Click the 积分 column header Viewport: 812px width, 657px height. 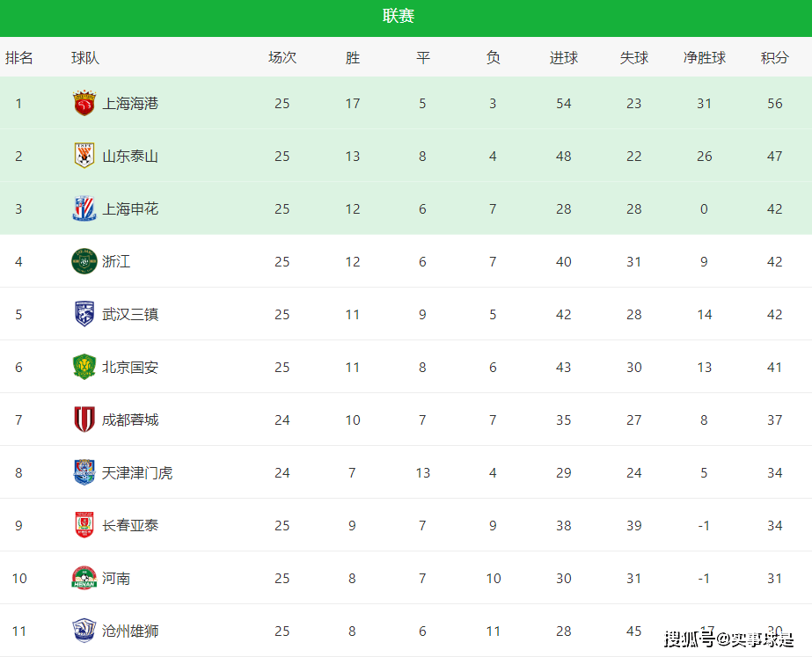tap(775, 57)
